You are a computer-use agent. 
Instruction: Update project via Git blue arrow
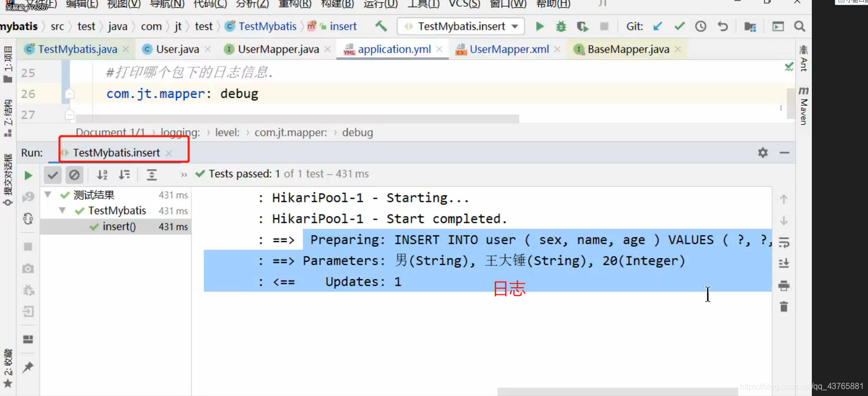click(x=658, y=26)
